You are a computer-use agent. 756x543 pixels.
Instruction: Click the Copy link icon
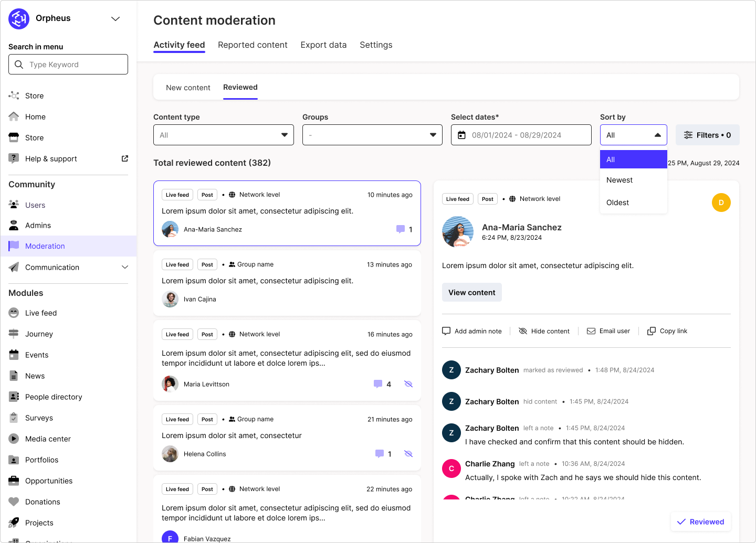[x=651, y=331]
